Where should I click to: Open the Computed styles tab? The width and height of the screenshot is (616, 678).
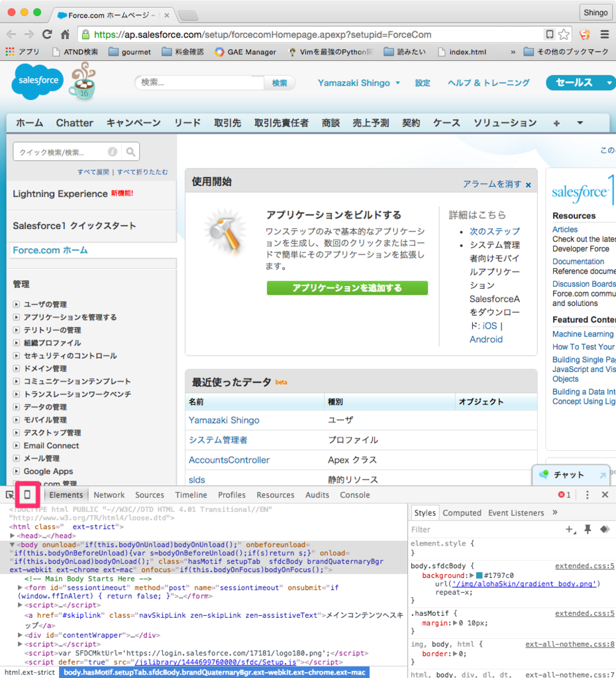tap(462, 513)
